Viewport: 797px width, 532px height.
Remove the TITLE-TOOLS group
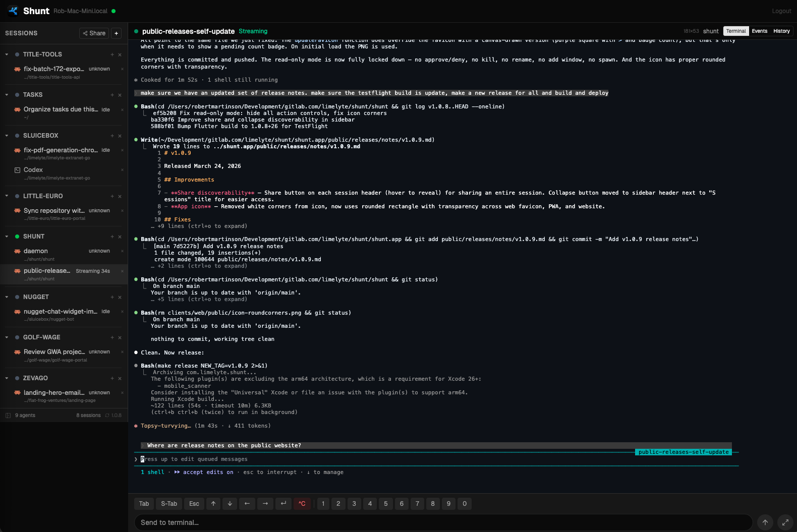120,54
